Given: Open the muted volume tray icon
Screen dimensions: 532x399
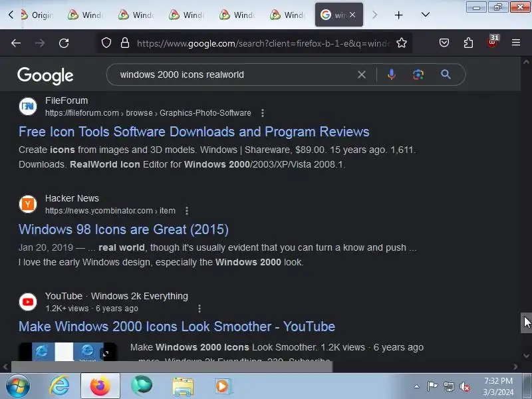Looking at the screenshot, I should tap(465, 386).
